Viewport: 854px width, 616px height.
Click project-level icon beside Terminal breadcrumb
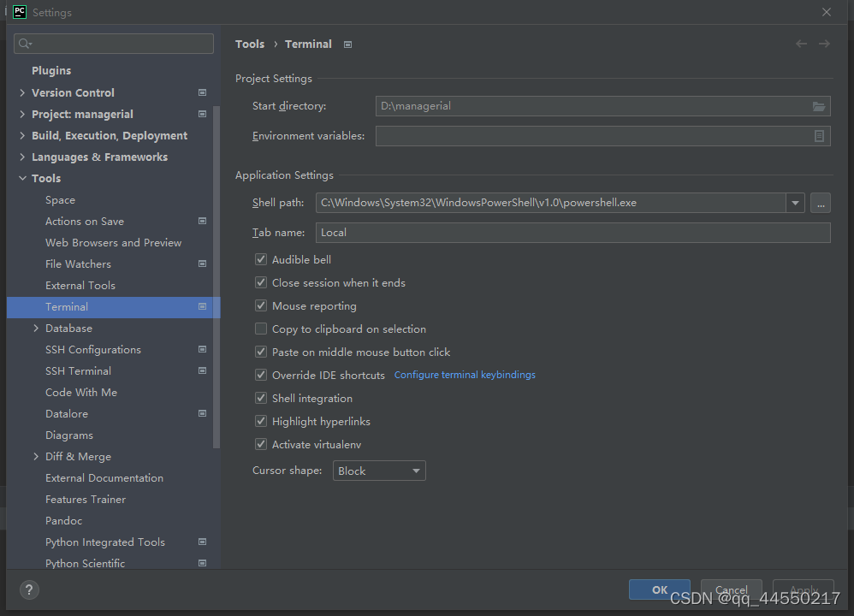[x=348, y=44]
